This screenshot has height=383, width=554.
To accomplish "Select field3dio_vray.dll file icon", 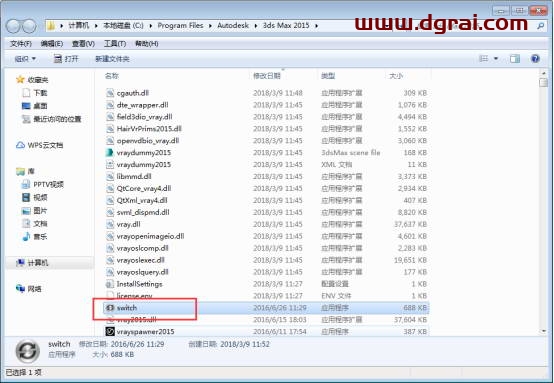I will [110, 117].
